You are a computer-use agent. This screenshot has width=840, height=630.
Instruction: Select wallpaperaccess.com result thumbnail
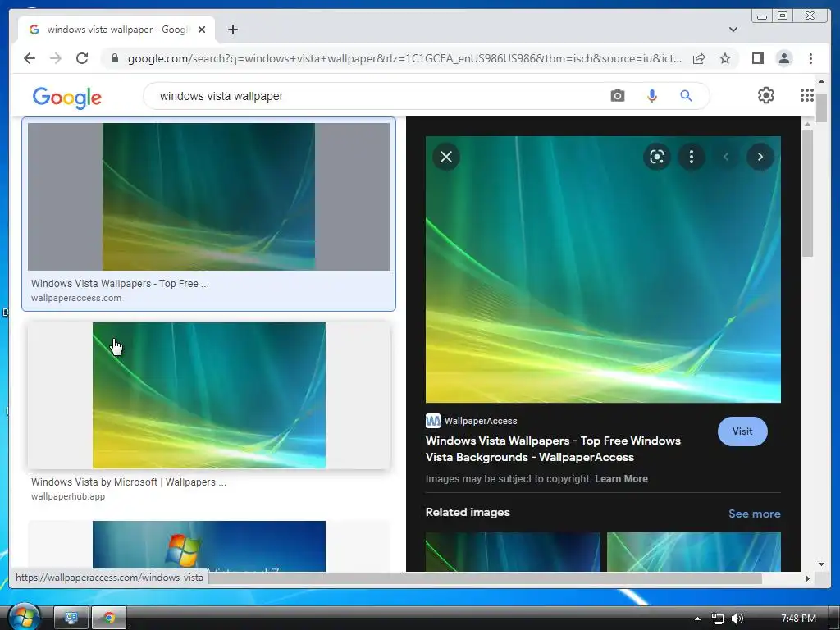[x=208, y=197]
